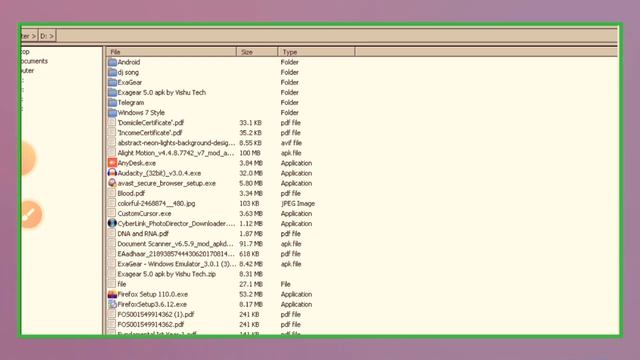Select the EAadhaar pdf file name
This screenshot has height=360, width=640.
tap(176, 254)
